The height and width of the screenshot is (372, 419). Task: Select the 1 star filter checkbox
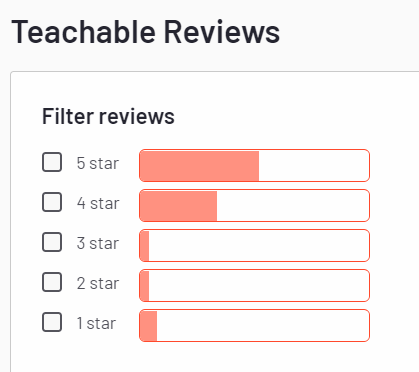pos(52,322)
